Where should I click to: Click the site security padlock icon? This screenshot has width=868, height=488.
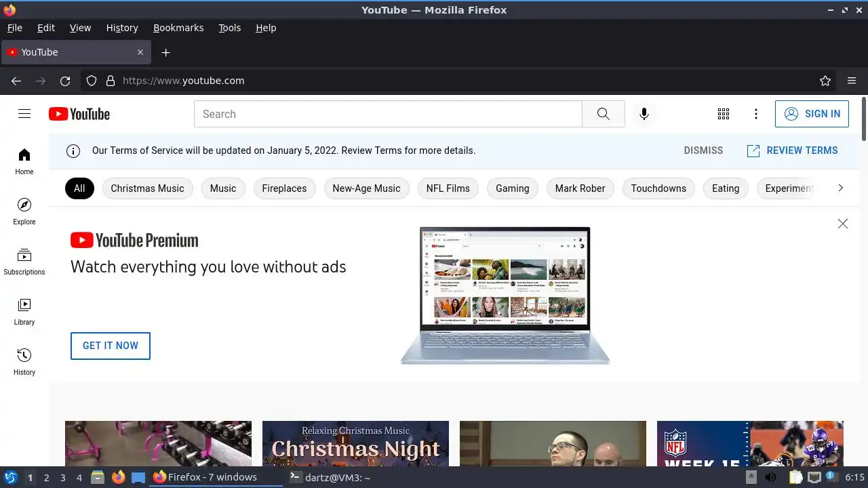pos(111,81)
